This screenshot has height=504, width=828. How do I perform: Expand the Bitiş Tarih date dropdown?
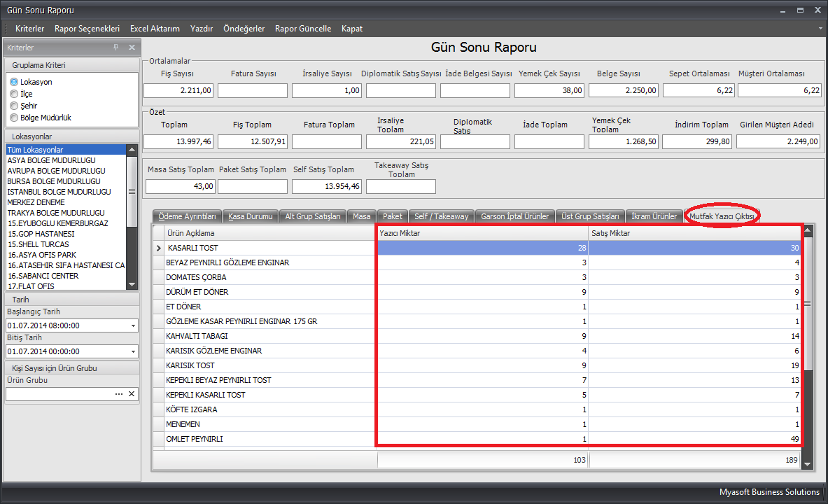click(133, 352)
